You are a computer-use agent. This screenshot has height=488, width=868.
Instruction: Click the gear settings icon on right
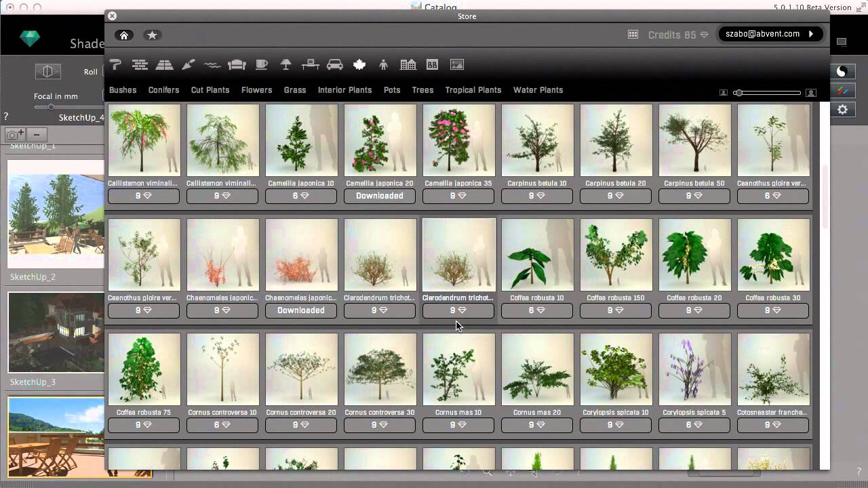(842, 109)
